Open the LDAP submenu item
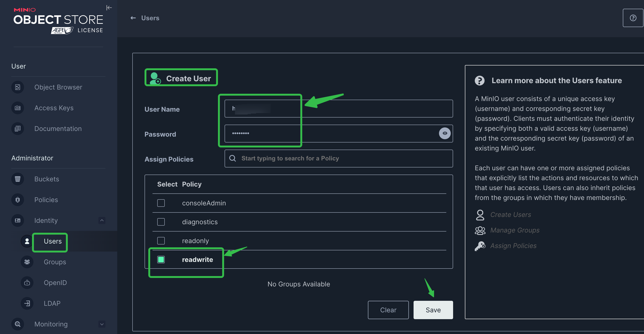 (52, 303)
